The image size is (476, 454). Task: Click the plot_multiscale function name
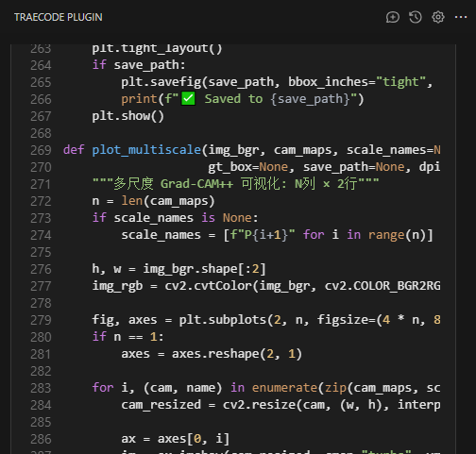146,150
